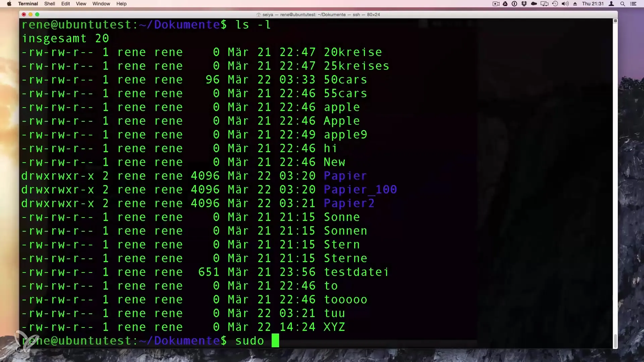
Task: Click the directory name Papier2
Action: (349, 203)
